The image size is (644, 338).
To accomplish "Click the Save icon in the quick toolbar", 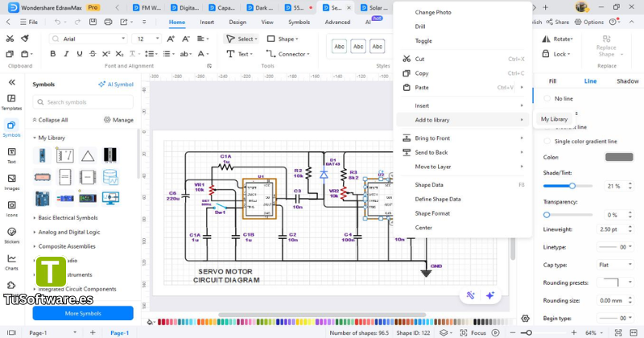I will (x=93, y=22).
